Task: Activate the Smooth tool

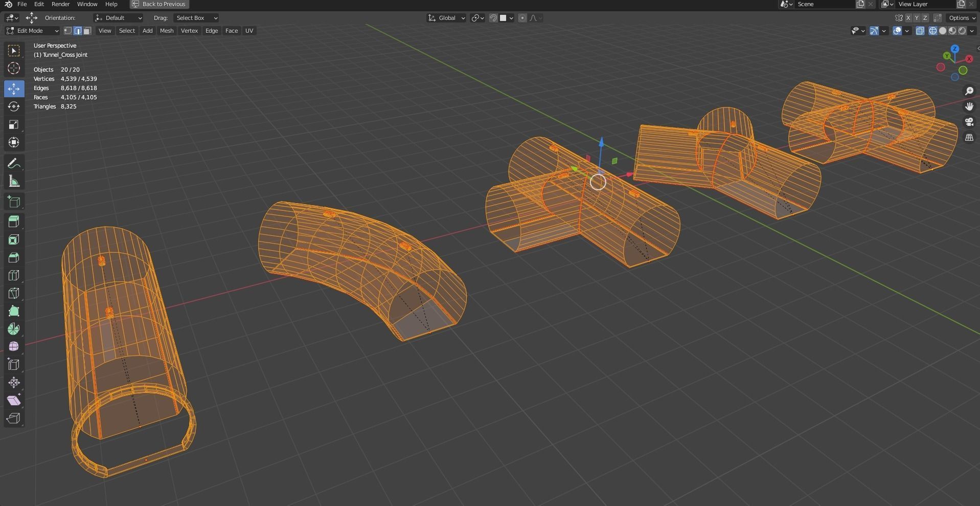Action: [x=14, y=347]
